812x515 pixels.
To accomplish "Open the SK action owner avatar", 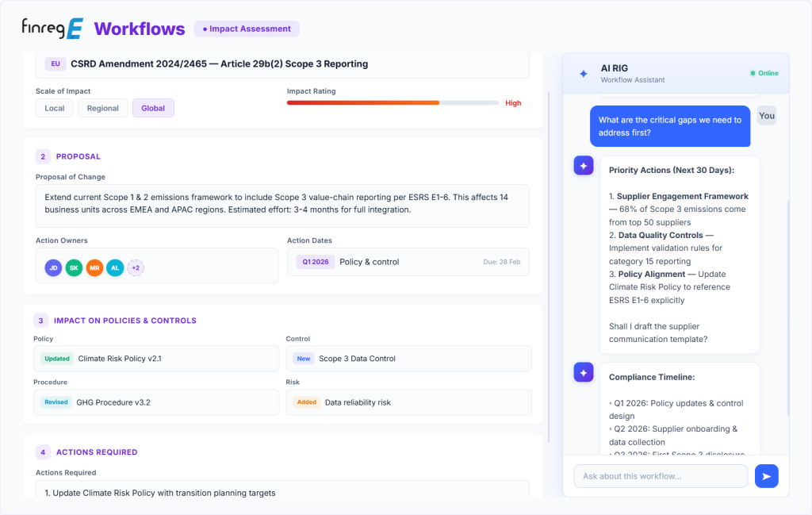I will 74,268.
